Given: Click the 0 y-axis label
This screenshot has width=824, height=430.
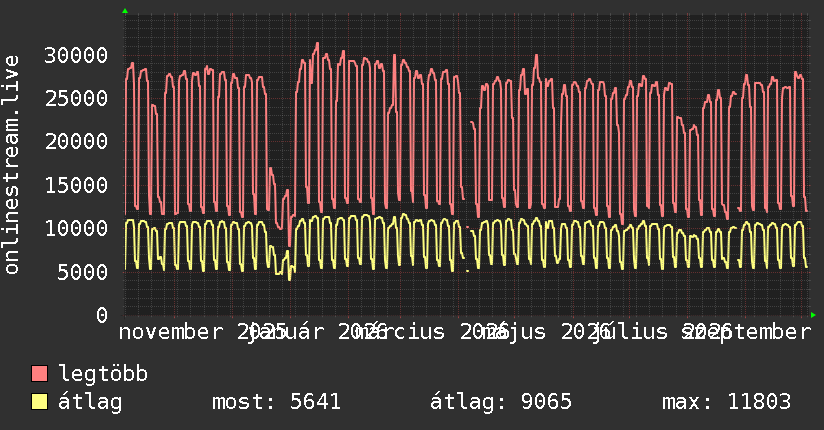Looking at the screenshot, I should [x=102, y=315].
